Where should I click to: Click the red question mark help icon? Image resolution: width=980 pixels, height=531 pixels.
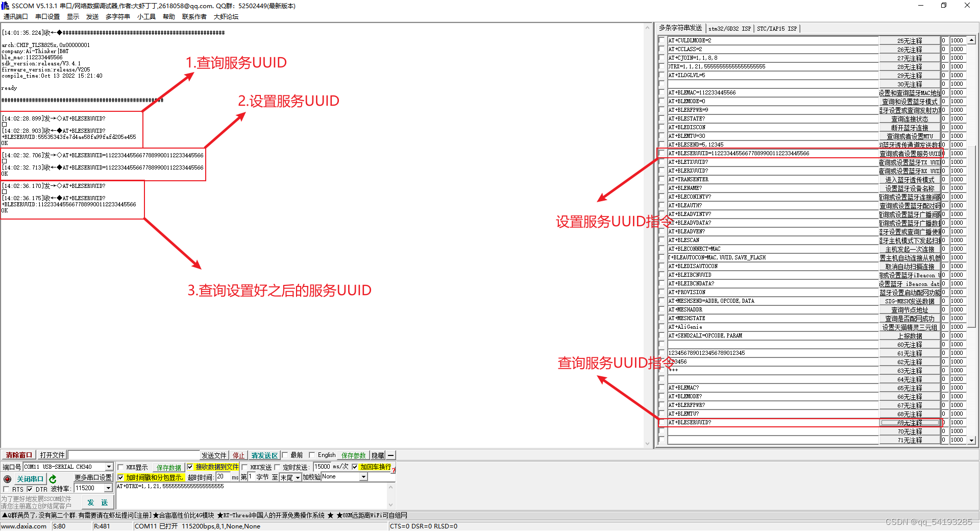point(394,470)
